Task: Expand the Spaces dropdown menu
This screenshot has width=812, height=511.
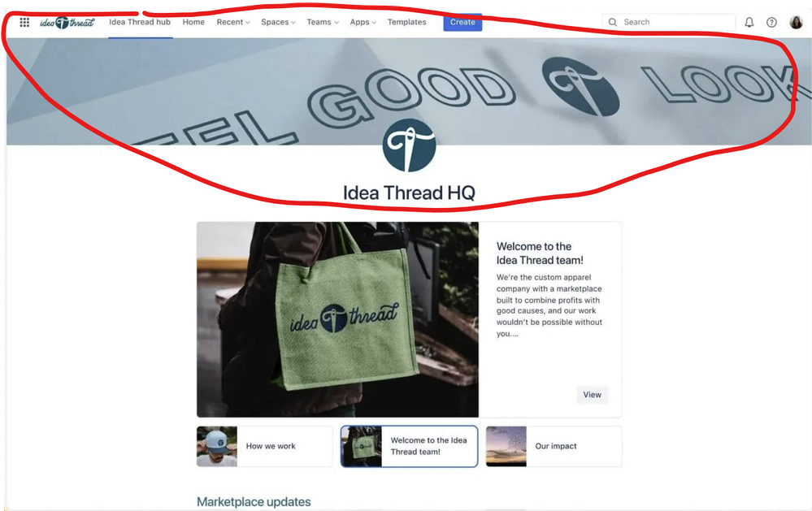Action: 278,22
